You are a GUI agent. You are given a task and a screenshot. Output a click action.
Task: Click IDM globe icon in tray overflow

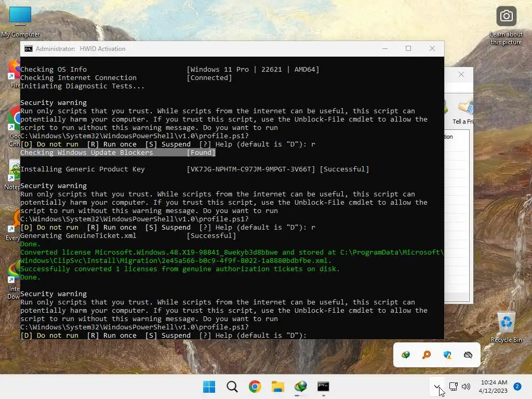tap(406, 355)
